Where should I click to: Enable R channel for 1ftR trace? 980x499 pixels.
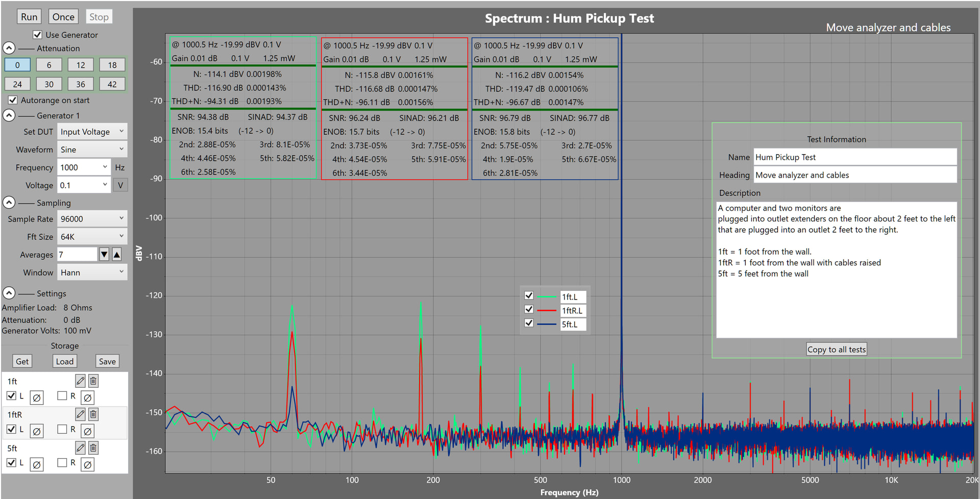coord(62,429)
